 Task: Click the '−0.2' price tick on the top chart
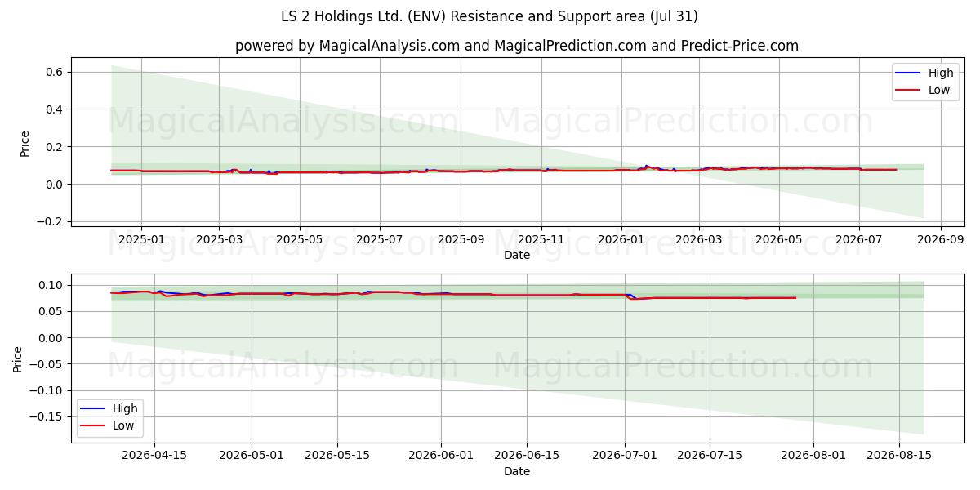[51, 221]
